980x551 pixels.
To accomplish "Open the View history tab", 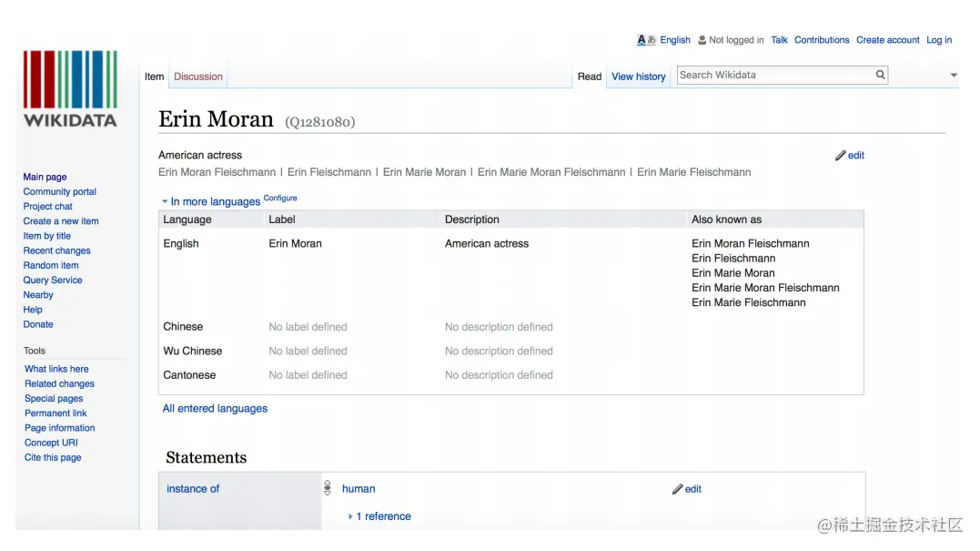I will pyautogui.click(x=638, y=77).
